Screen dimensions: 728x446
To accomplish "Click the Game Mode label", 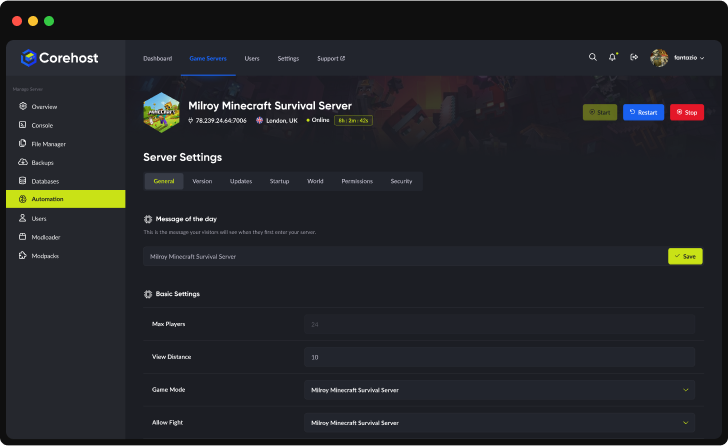I will pos(169,390).
